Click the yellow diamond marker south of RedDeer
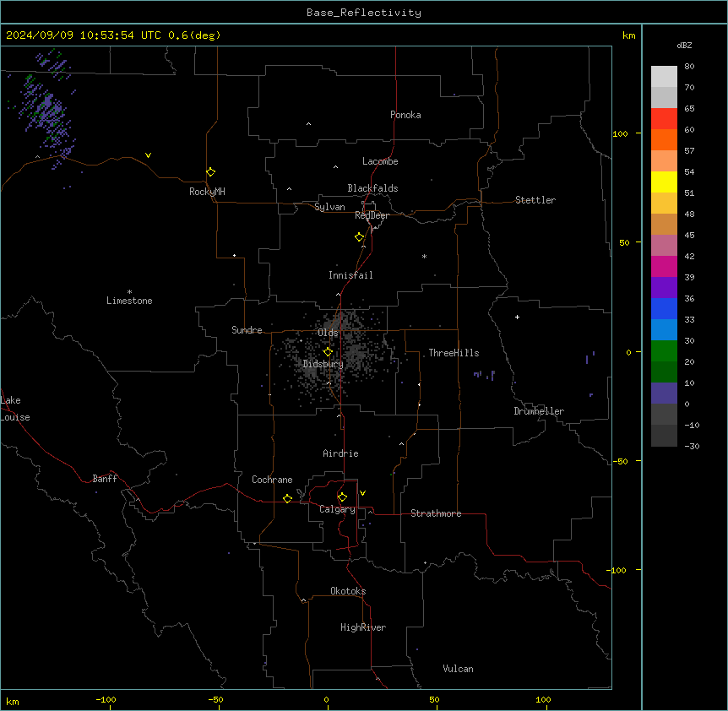728x711 pixels. (359, 237)
